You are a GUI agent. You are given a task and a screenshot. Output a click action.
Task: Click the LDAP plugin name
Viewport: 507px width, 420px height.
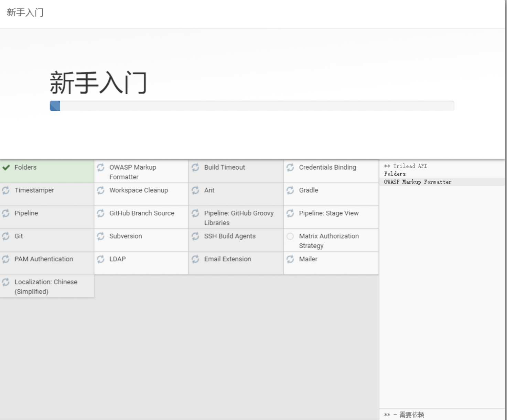pyautogui.click(x=117, y=259)
